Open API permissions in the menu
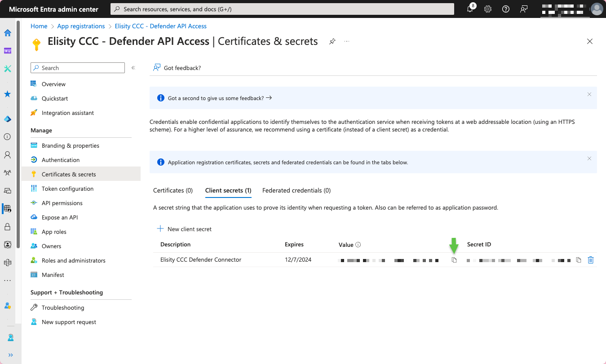This screenshot has height=364, width=606. click(x=62, y=203)
